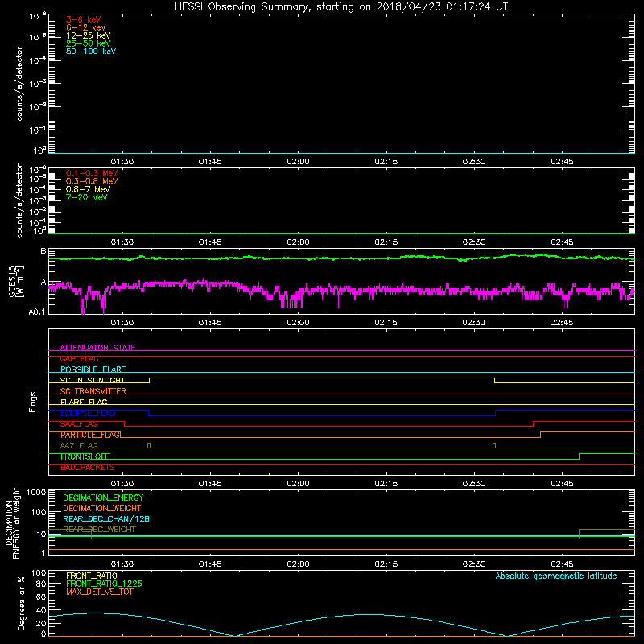The image size is (644, 644).
Task: Select the dim AAZ_FLAG label
Action: point(79,445)
